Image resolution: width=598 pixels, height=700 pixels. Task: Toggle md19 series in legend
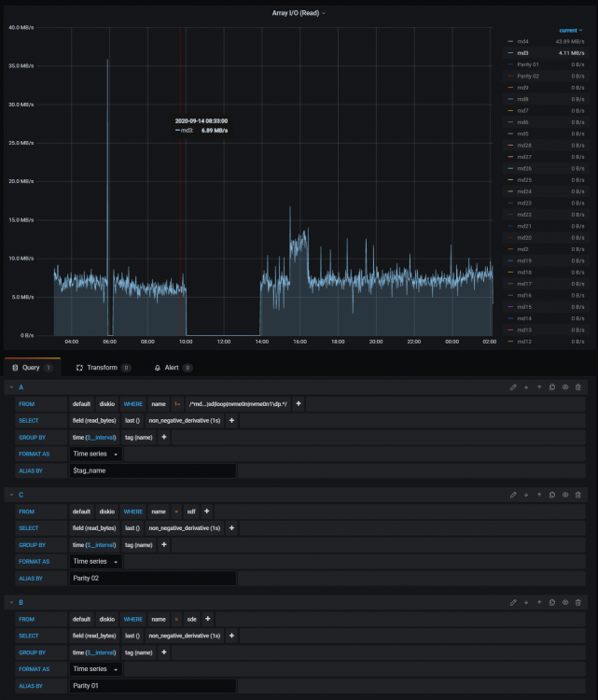coord(524,260)
